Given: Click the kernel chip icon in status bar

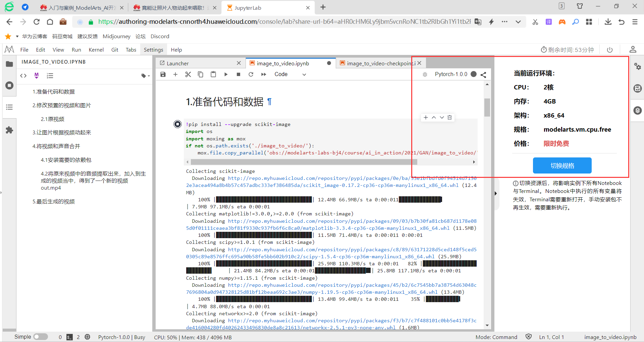Looking at the screenshot, I should click(88, 337).
